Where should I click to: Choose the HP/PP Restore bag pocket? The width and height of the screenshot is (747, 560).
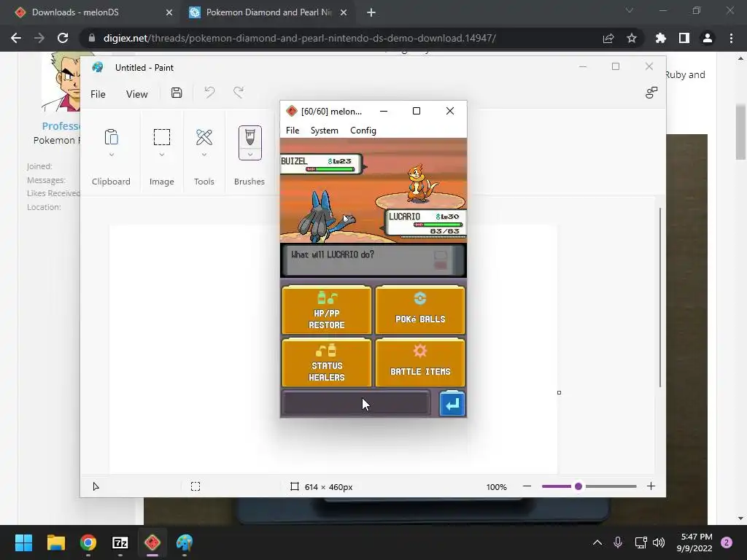click(x=326, y=310)
